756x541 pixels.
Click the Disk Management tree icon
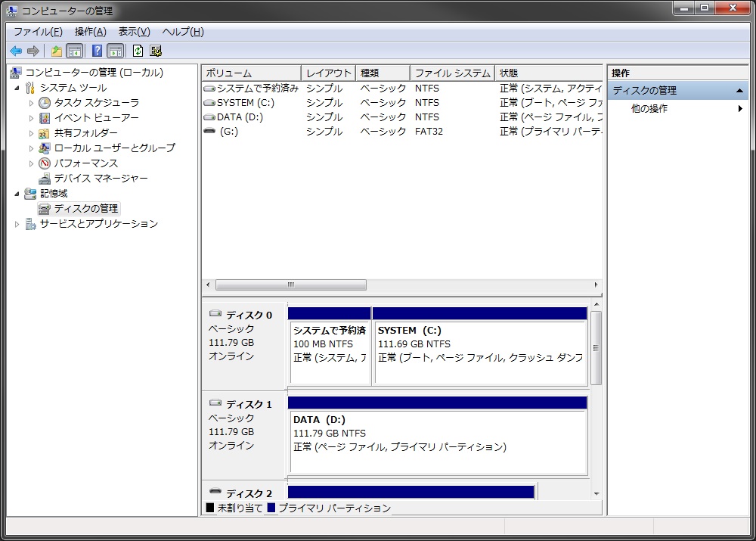click(x=45, y=209)
